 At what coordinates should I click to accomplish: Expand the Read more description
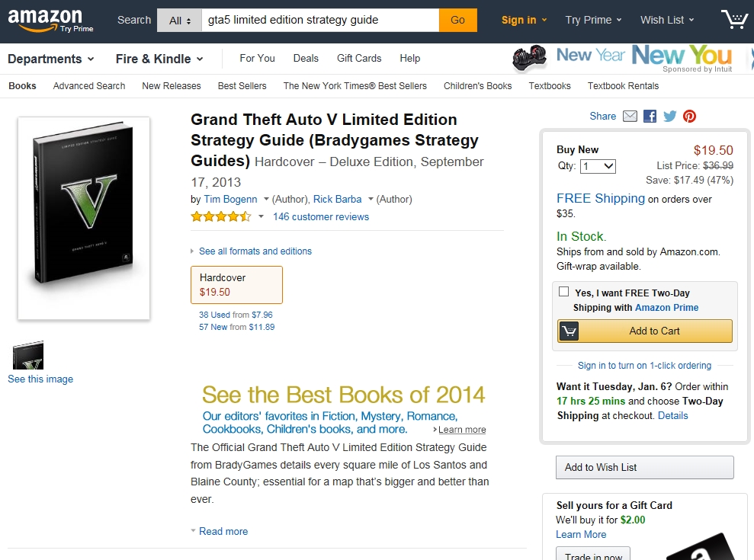point(223,532)
